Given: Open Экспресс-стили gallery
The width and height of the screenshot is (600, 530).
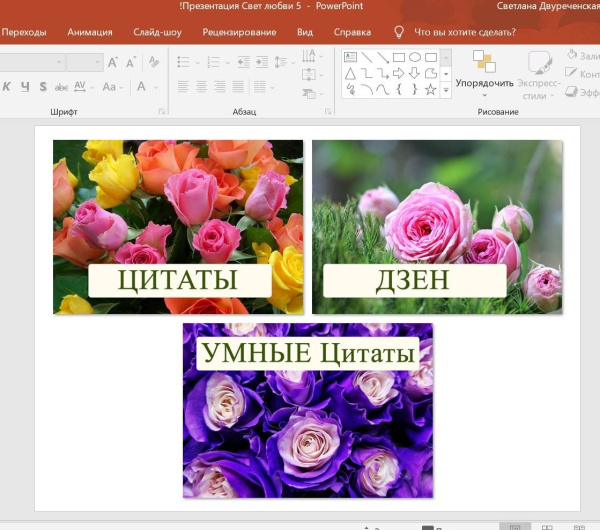Looking at the screenshot, I should [539, 75].
